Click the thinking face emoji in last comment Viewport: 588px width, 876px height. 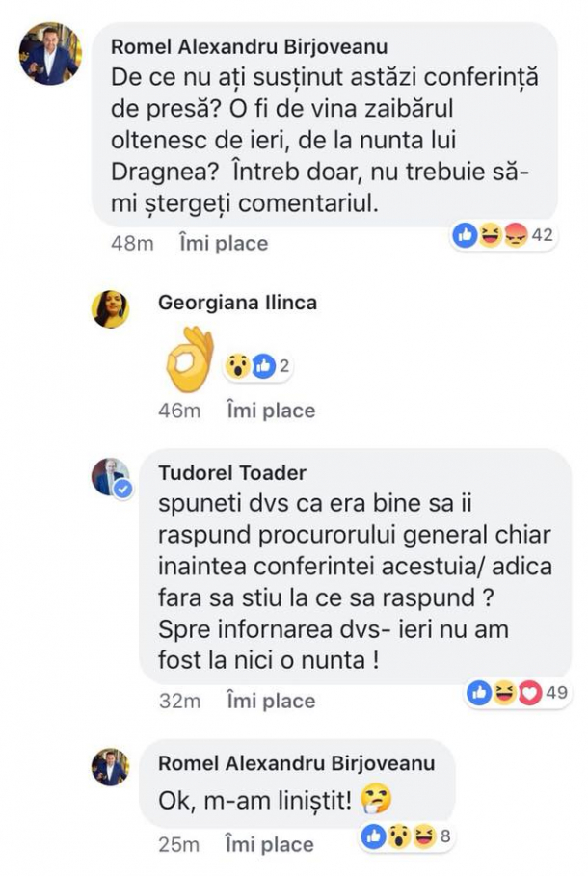[x=372, y=798]
